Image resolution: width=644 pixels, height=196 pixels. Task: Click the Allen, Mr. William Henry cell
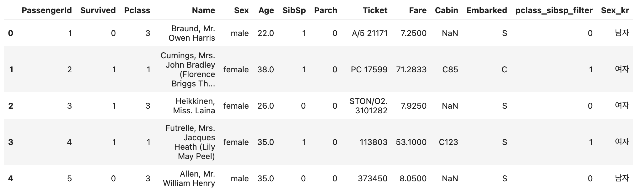pos(189,178)
